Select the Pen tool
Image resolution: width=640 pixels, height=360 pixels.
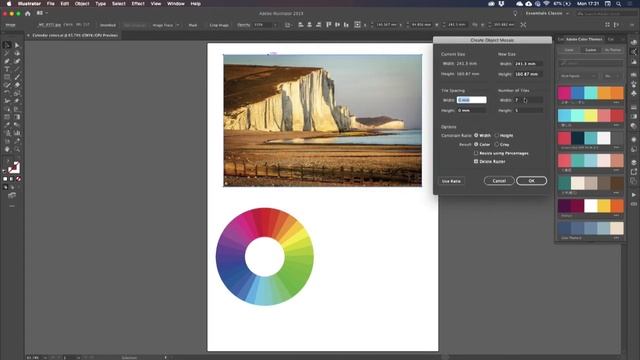pyautogui.click(x=7, y=61)
